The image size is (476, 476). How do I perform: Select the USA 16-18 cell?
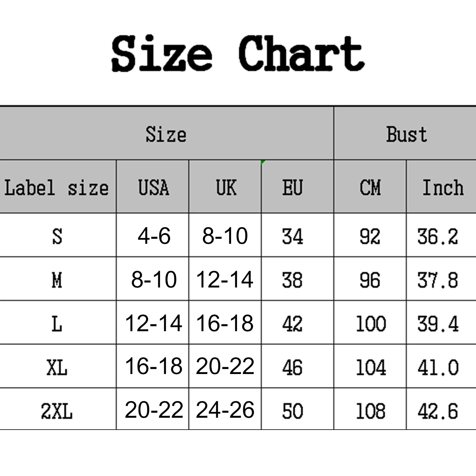(154, 366)
